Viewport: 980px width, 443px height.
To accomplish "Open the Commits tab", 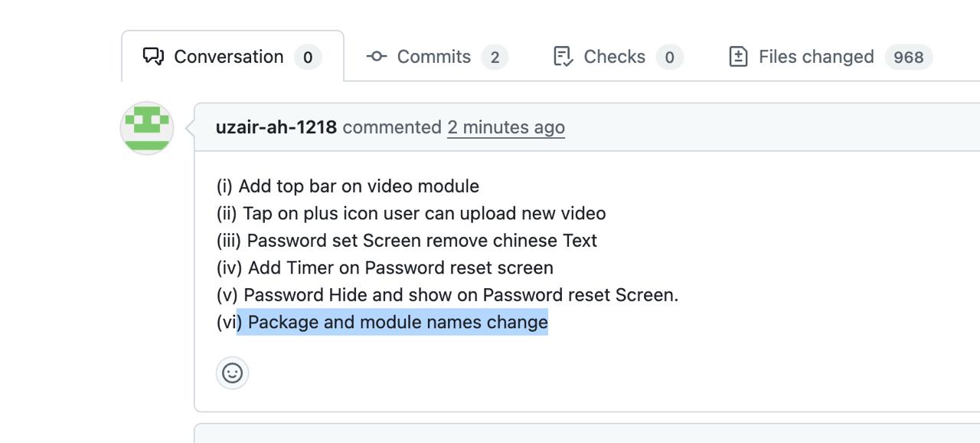I will (433, 57).
